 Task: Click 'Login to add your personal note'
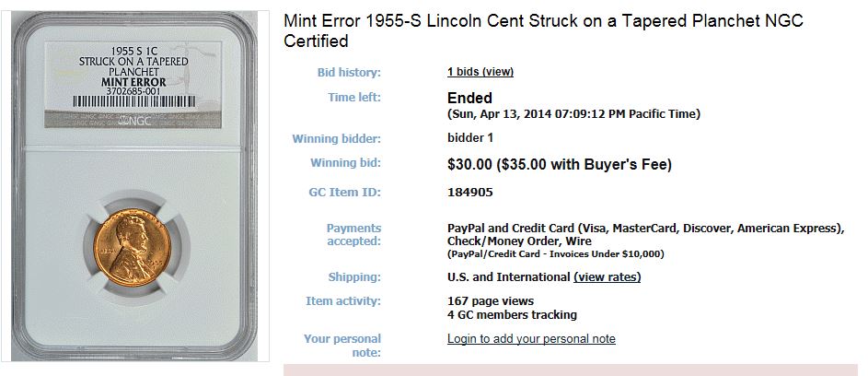point(531,338)
